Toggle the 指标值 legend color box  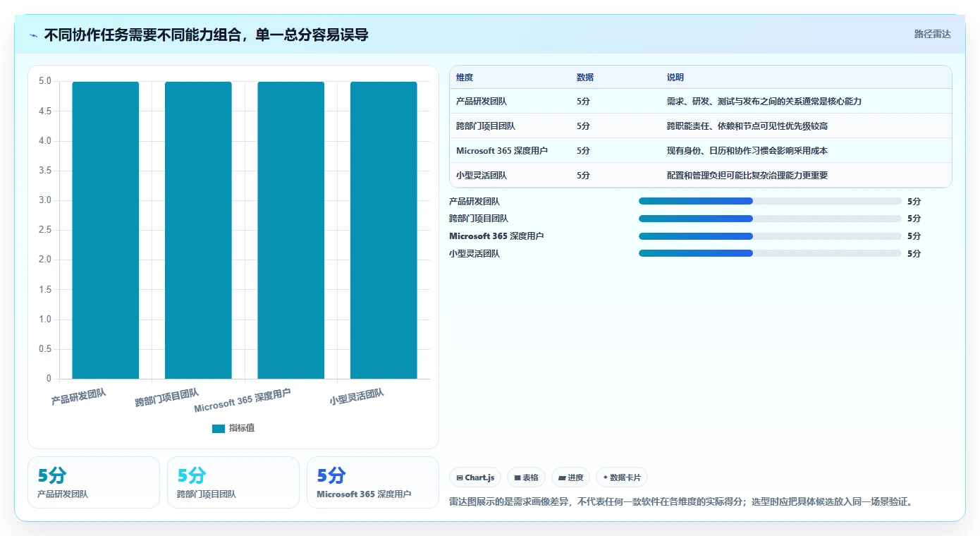click(x=219, y=428)
